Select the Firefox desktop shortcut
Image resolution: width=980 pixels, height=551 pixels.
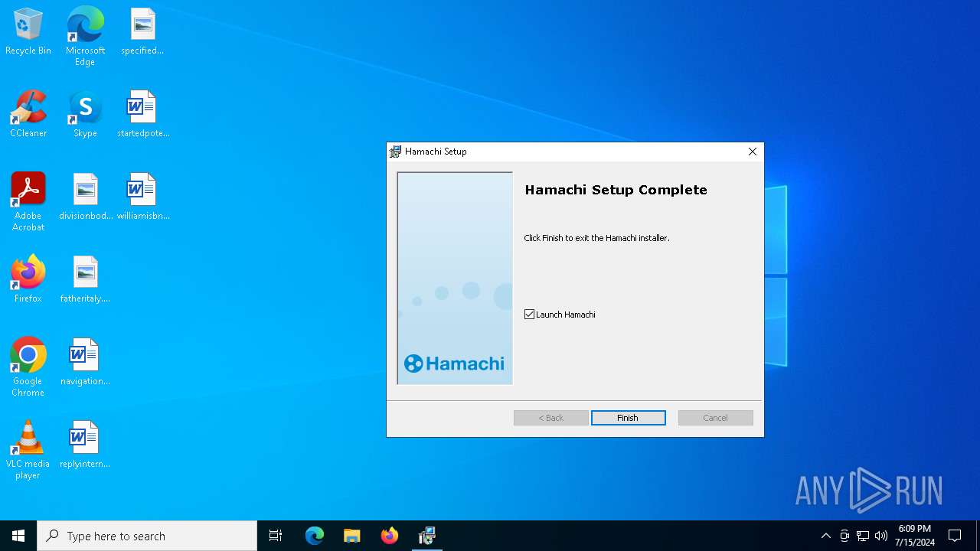click(x=28, y=279)
